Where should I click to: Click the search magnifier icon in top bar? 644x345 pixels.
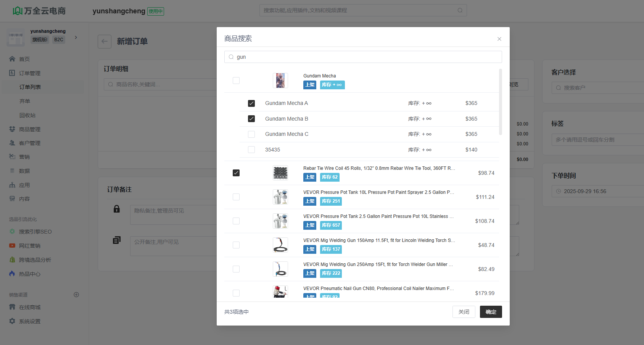pos(460,10)
